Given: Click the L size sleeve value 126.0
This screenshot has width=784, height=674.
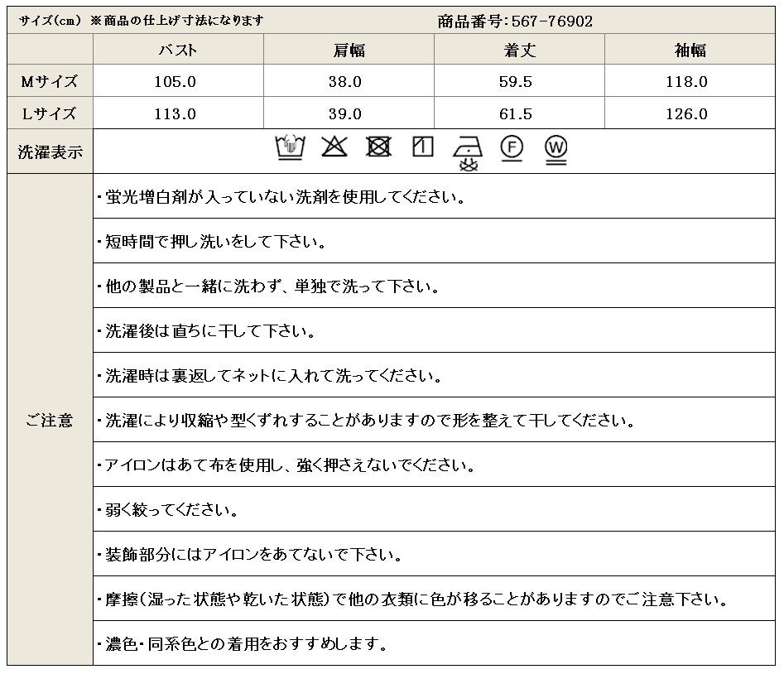Looking at the screenshot, I should click(686, 114).
